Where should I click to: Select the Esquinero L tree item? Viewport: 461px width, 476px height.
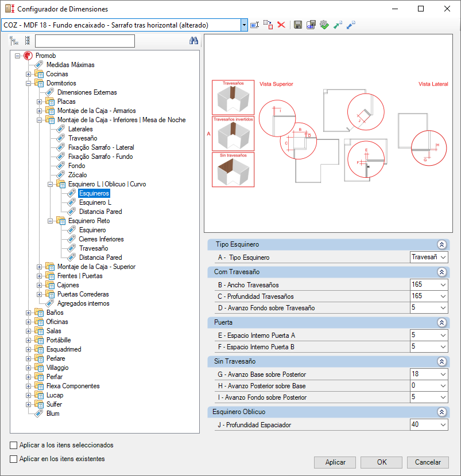(x=95, y=202)
